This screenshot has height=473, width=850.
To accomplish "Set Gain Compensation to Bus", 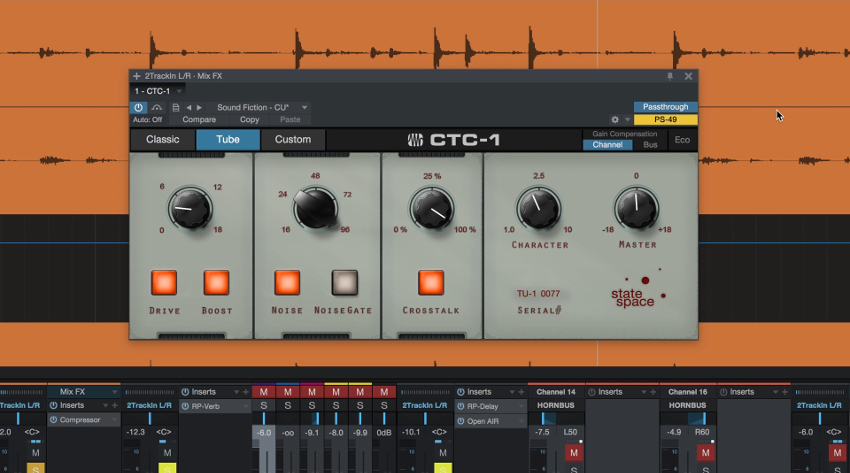I will (650, 145).
